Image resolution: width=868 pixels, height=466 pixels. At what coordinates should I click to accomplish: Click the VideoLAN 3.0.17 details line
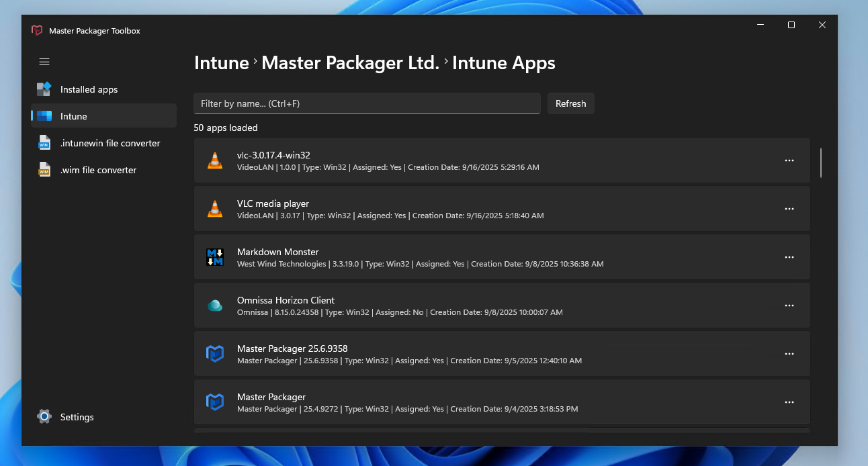(390, 216)
